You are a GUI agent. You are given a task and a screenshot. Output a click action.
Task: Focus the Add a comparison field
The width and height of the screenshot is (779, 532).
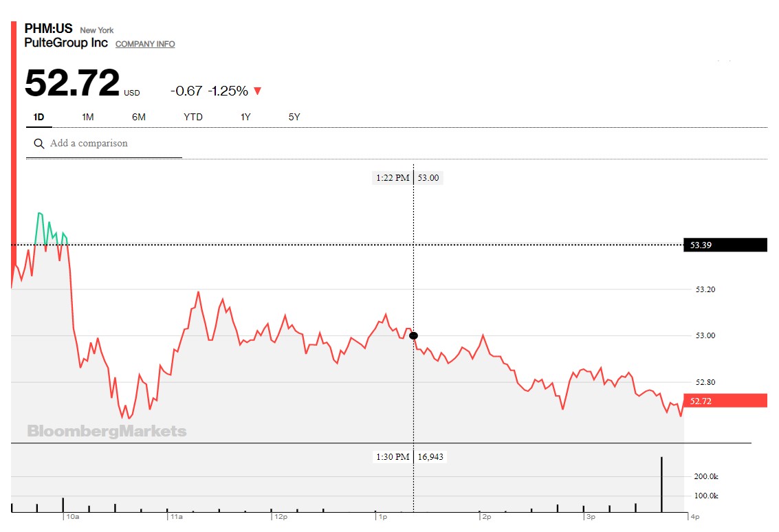pyautogui.click(x=110, y=144)
